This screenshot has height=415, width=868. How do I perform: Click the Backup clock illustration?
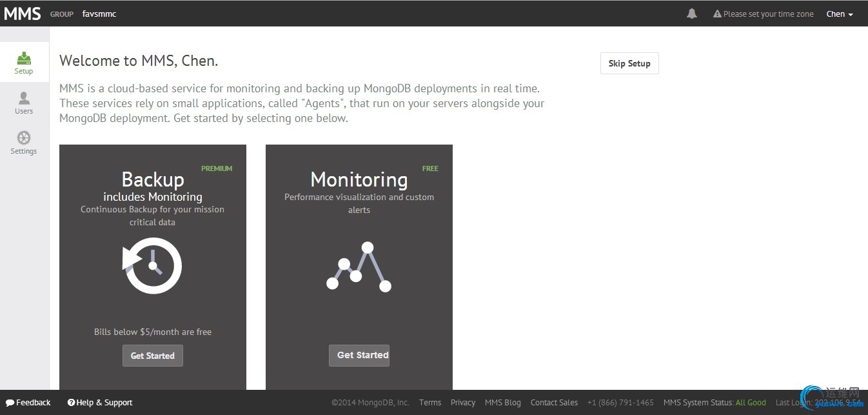coord(153,265)
